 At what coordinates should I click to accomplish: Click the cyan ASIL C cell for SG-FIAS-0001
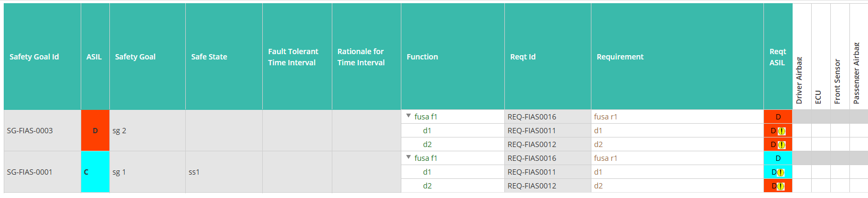(95, 172)
